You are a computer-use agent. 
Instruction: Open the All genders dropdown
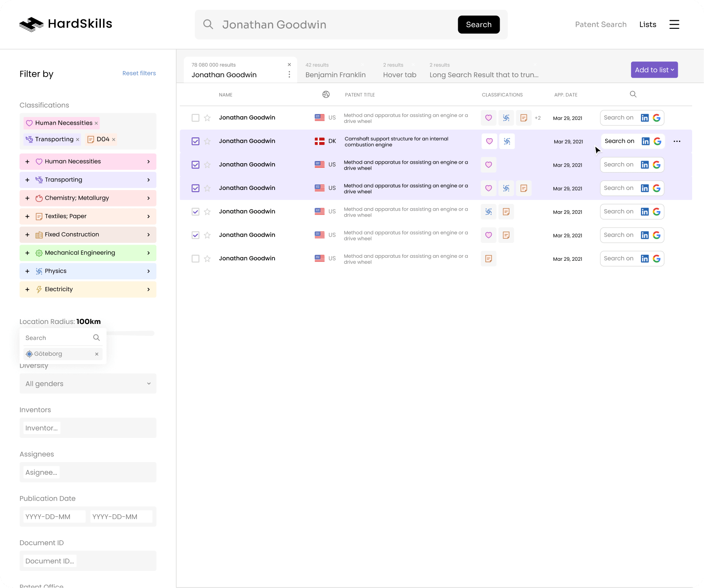pos(88,384)
